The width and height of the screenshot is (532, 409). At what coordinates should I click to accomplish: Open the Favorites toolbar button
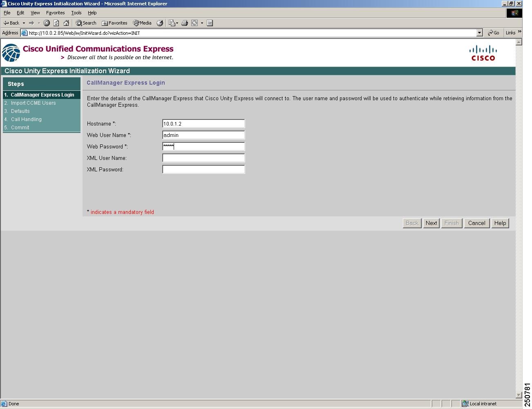pos(114,23)
